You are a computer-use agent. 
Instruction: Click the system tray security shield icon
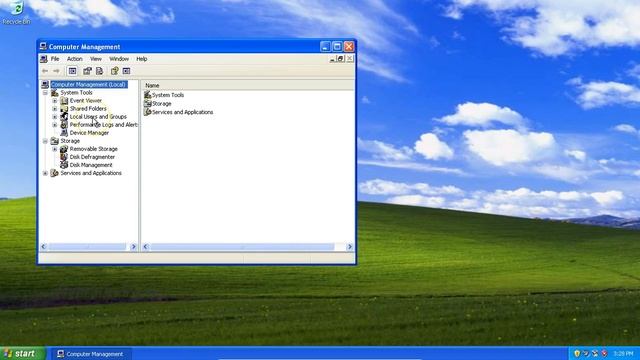tap(577, 353)
